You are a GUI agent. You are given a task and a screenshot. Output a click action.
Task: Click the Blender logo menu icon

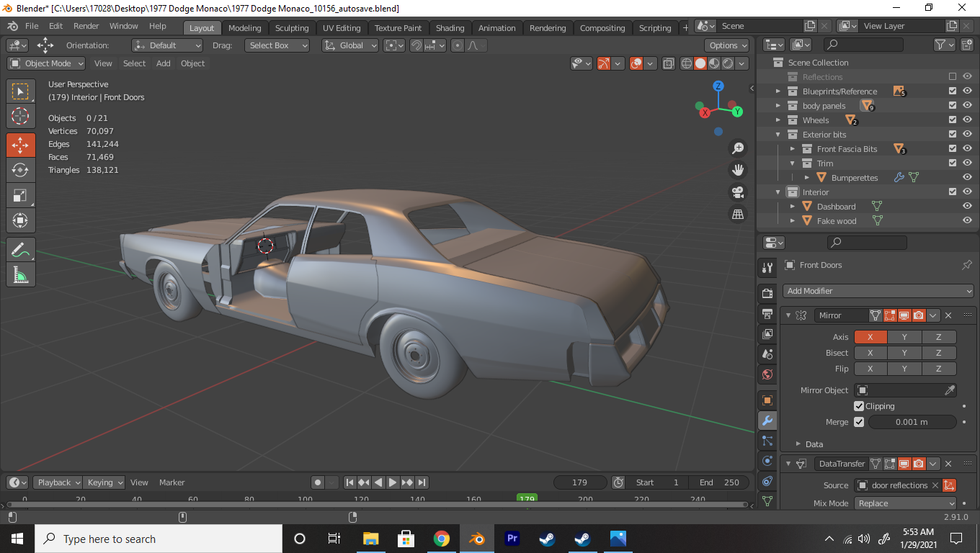[12, 26]
